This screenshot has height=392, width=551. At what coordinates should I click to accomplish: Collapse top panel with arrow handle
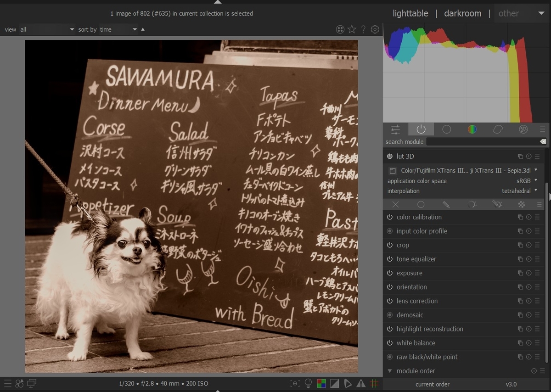coord(218,2)
